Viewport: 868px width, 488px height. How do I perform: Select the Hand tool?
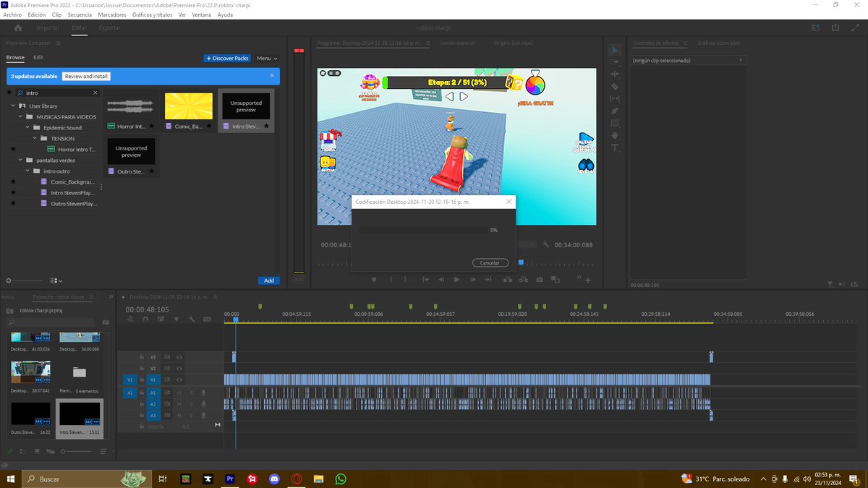tap(615, 135)
